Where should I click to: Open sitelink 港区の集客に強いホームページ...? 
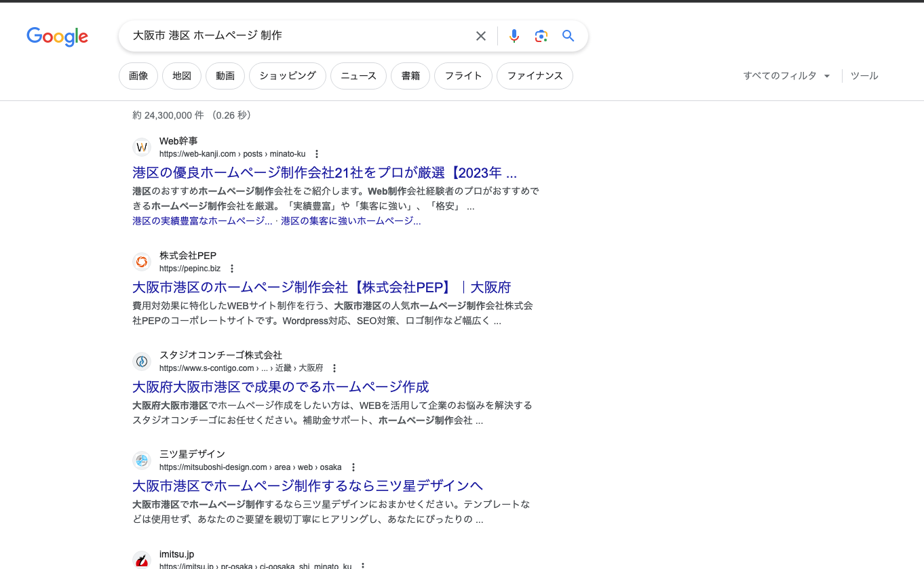tap(351, 221)
